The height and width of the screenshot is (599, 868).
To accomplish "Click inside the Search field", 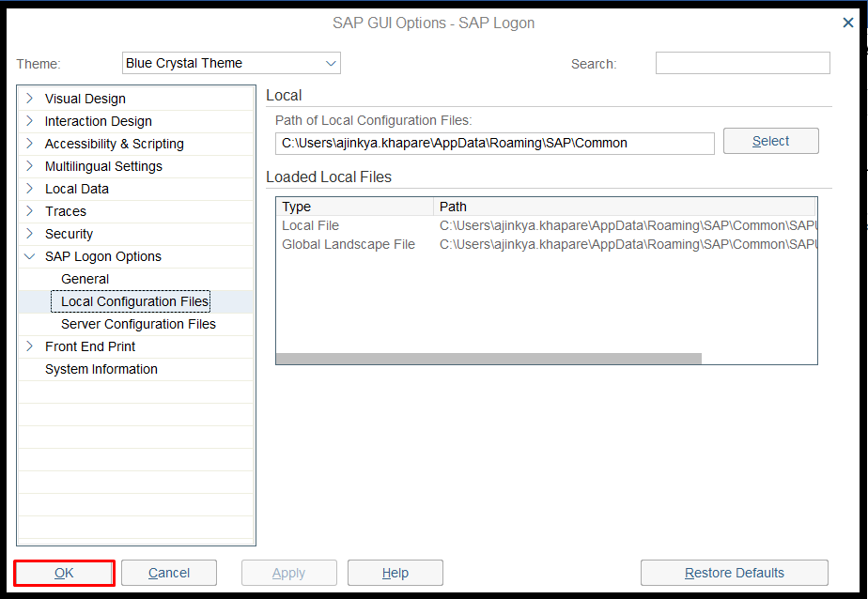I will [x=742, y=63].
